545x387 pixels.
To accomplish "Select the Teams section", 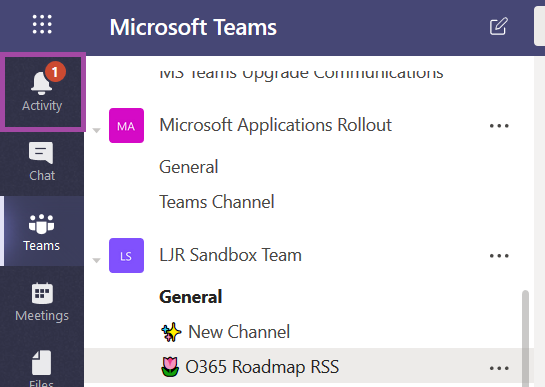I will (42, 231).
